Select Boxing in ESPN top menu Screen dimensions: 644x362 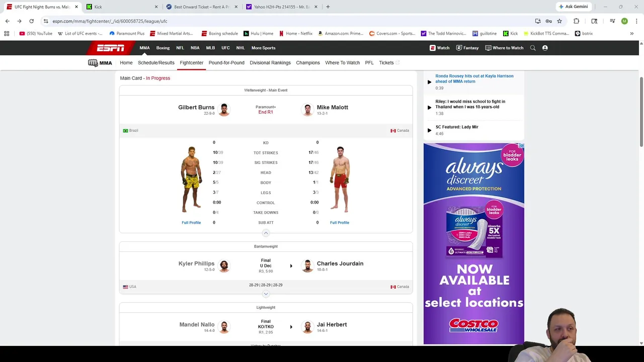tap(163, 48)
